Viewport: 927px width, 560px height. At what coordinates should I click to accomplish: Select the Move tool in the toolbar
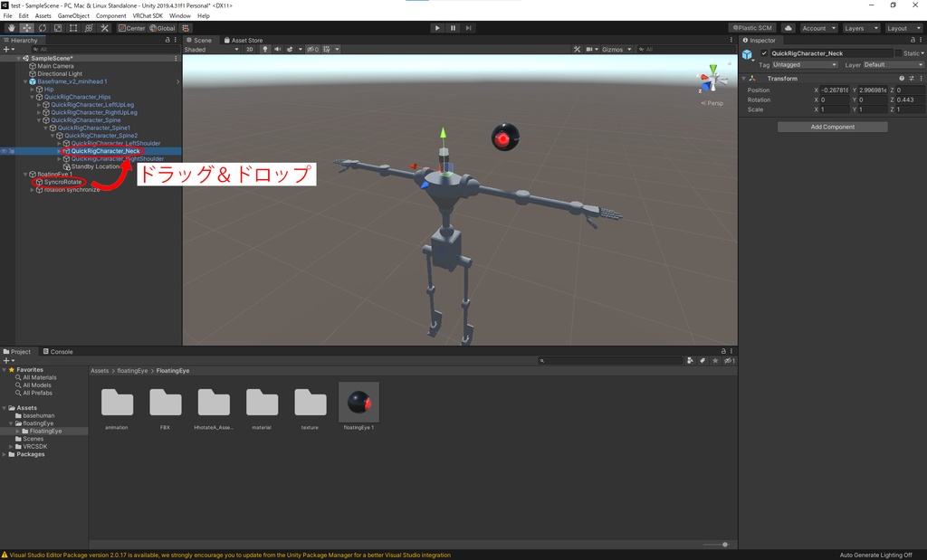[26, 28]
